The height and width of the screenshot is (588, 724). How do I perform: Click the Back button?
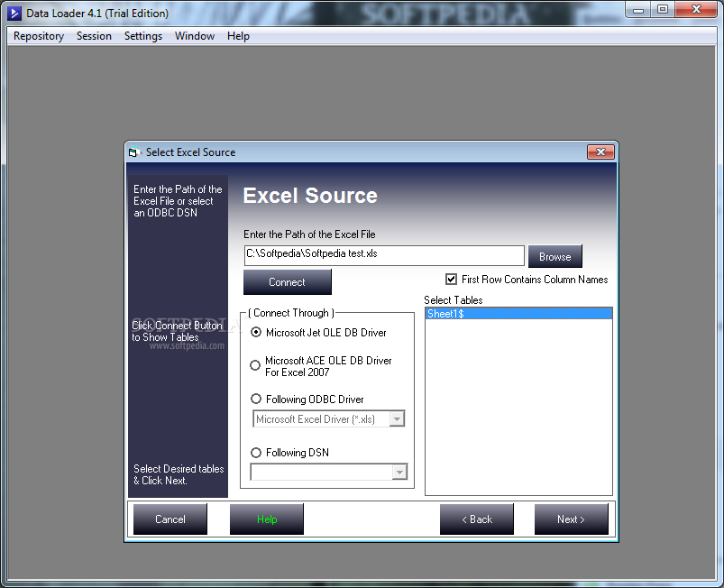(x=477, y=519)
